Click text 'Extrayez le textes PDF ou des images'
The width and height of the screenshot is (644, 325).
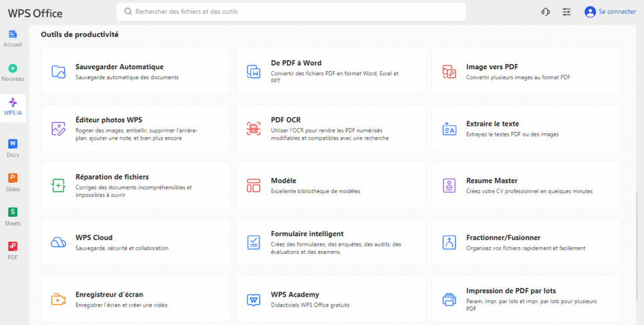512,134
